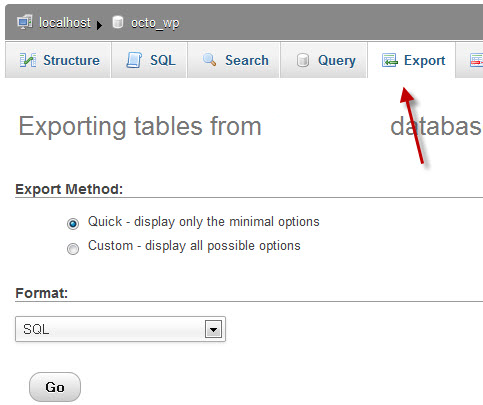
Task: Open the octo_wp database link
Action: (x=155, y=23)
